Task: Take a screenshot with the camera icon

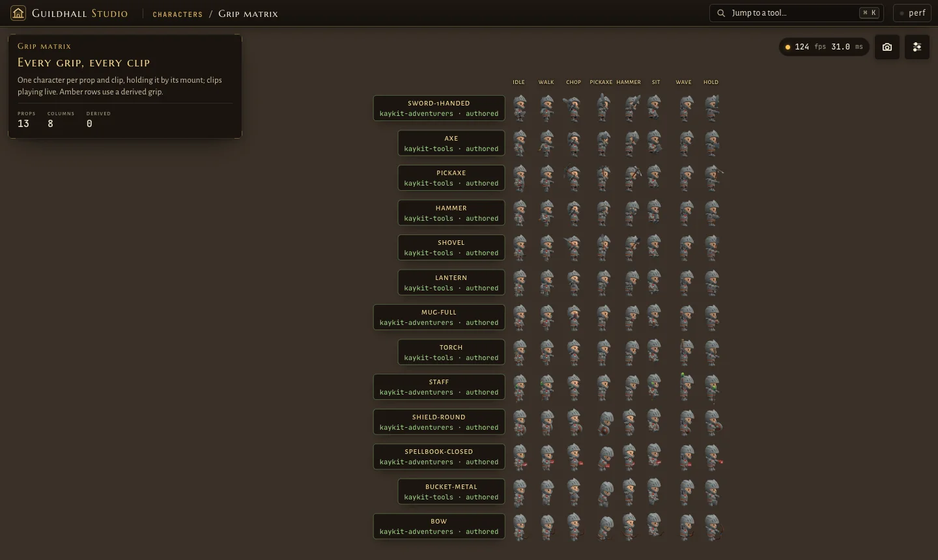Action: (887, 47)
